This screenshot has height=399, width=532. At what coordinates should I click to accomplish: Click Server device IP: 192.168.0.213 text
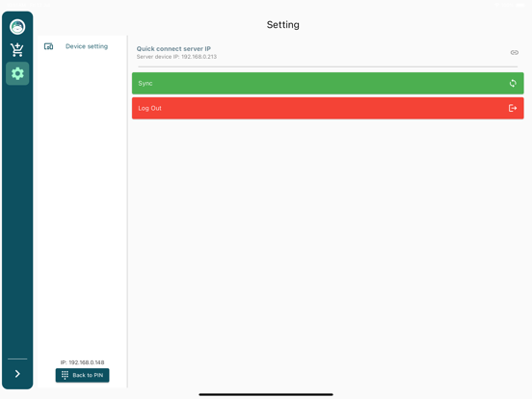click(x=176, y=57)
